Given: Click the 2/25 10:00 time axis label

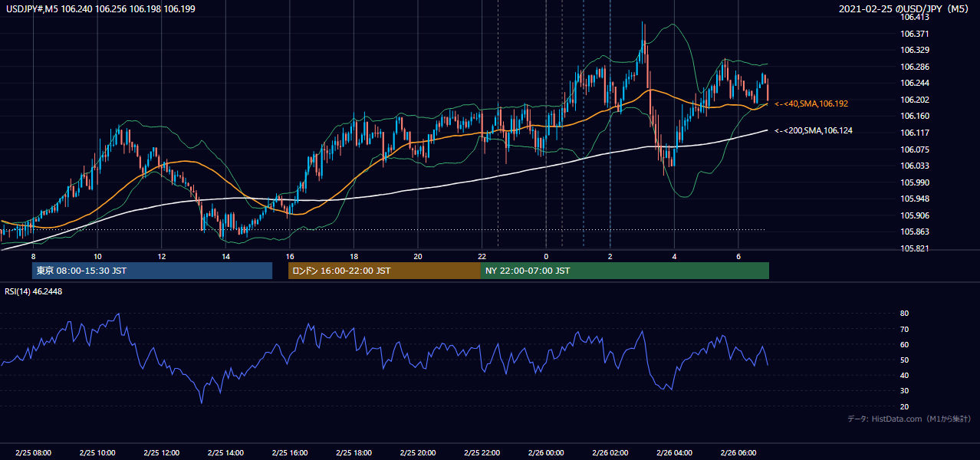Looking at the screenshot, I should click(97, 452).
